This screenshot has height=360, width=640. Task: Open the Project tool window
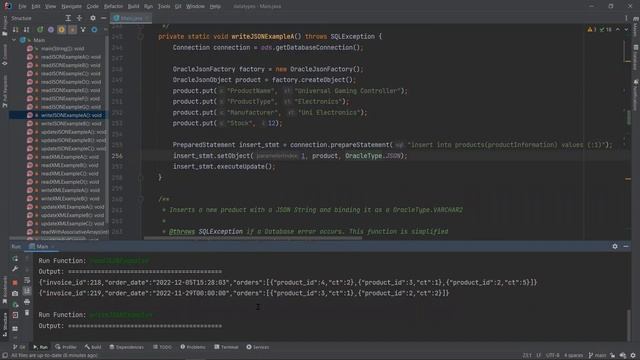tap(4, 27)
